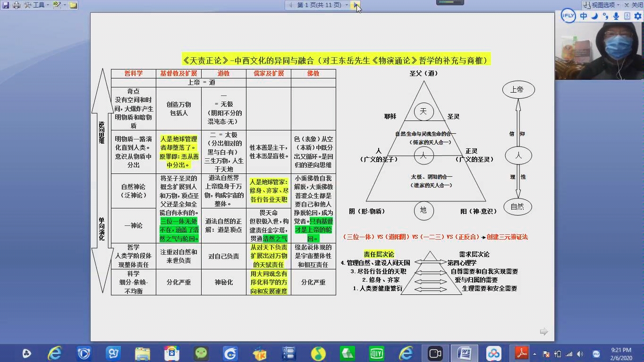Click the microphone voice input icon
This screenshot has height=362, width=644.
(x=616, y=16)
